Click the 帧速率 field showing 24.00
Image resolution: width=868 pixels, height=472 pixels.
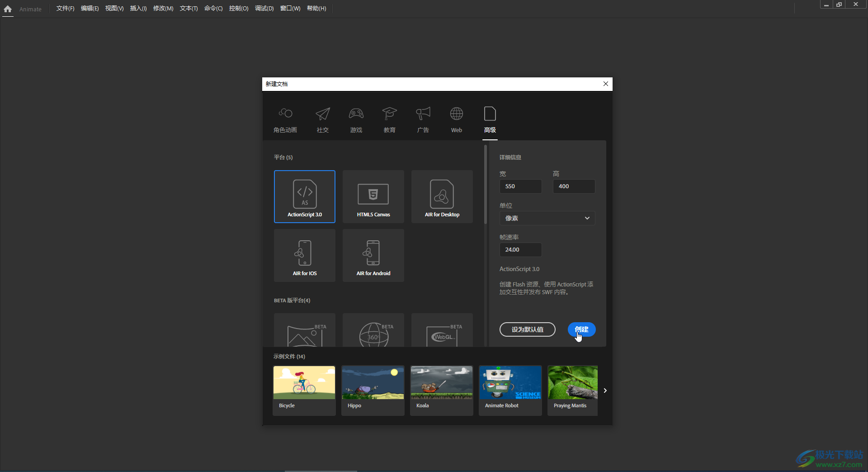click(x=520, y=250)
